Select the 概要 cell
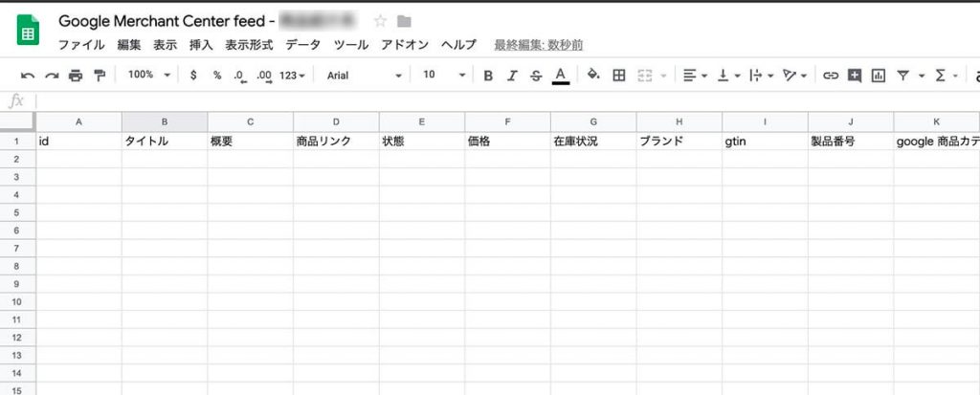 click(250, 142)
